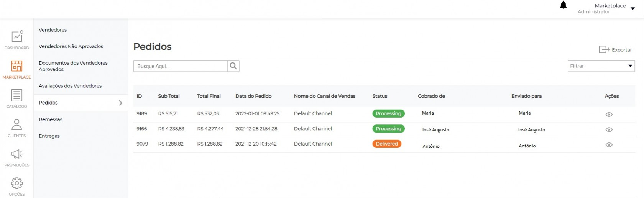Open Vendedores Não Aprovados menu item
644x198 pixels.
[x=71, y=46]
